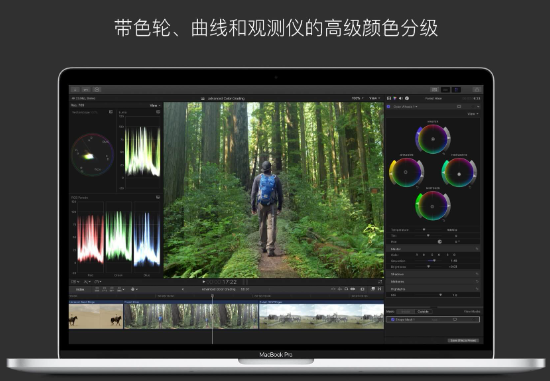
Task: Disable the Color Wheels 1 correction checkbox
Action: tap(389, 106)
